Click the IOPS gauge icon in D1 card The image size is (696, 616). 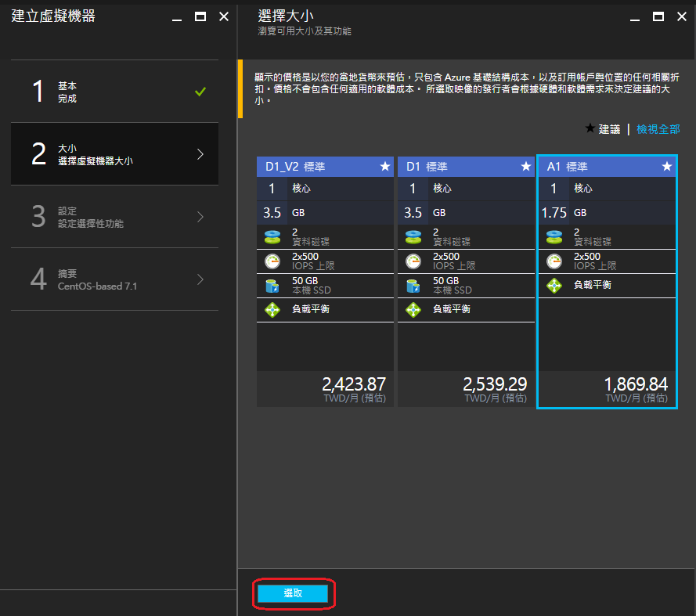pos(413,261)
